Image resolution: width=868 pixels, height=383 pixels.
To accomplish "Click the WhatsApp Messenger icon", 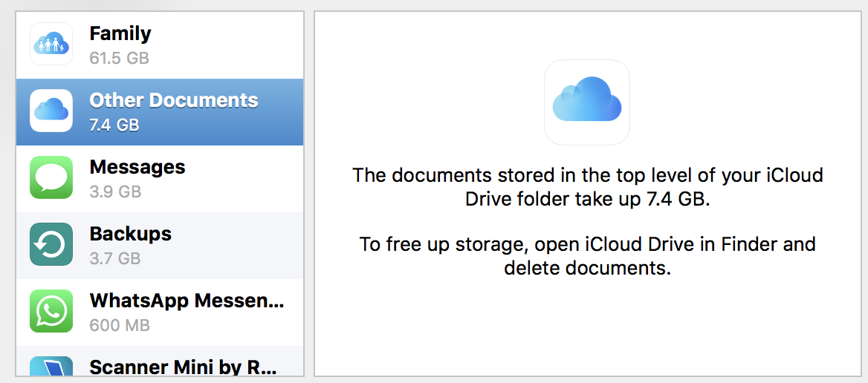I will [51, 311].
